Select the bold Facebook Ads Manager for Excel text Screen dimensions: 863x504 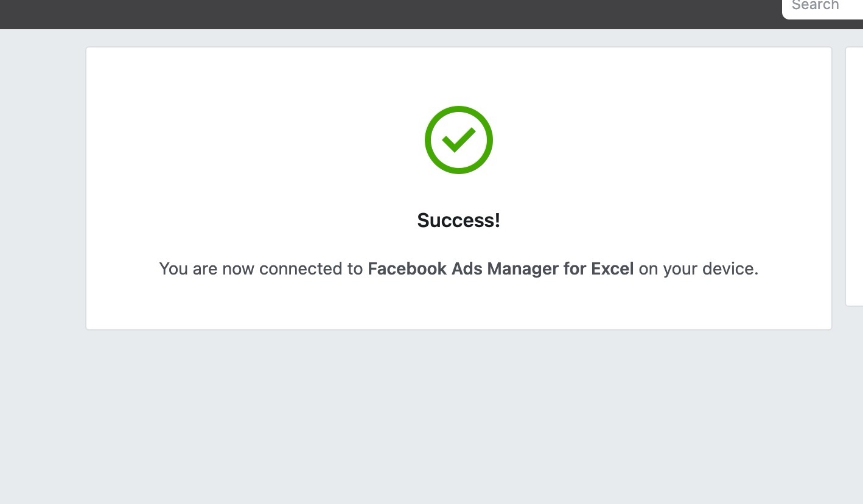[501, 268]
